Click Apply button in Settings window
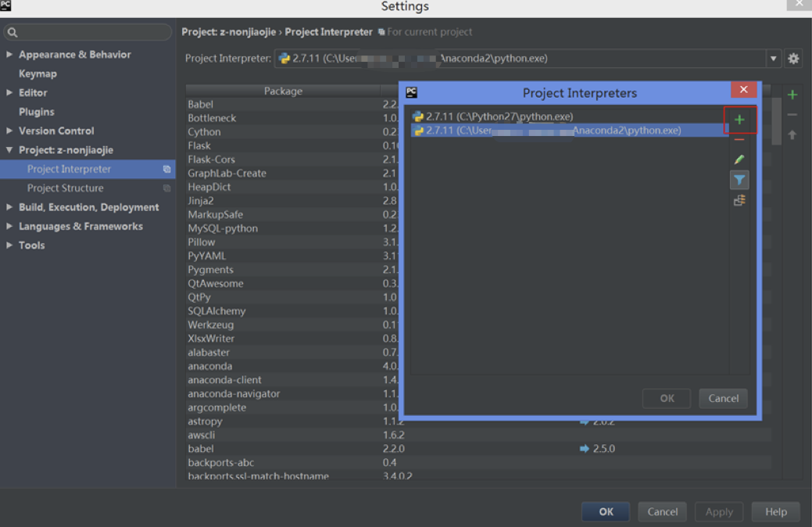 click(x=719, y=512)
